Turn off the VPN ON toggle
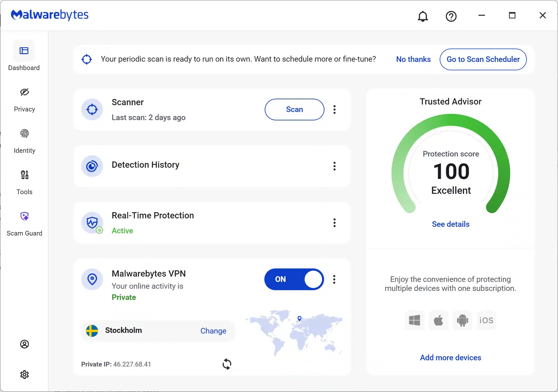Viewport: 558px width, 392px height. pyautogui.click(x=294, y=279)
